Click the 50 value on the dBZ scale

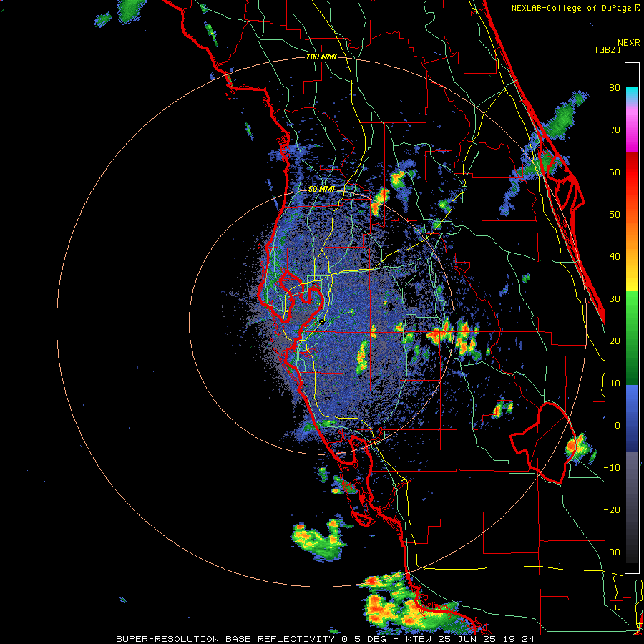point(615,215)
